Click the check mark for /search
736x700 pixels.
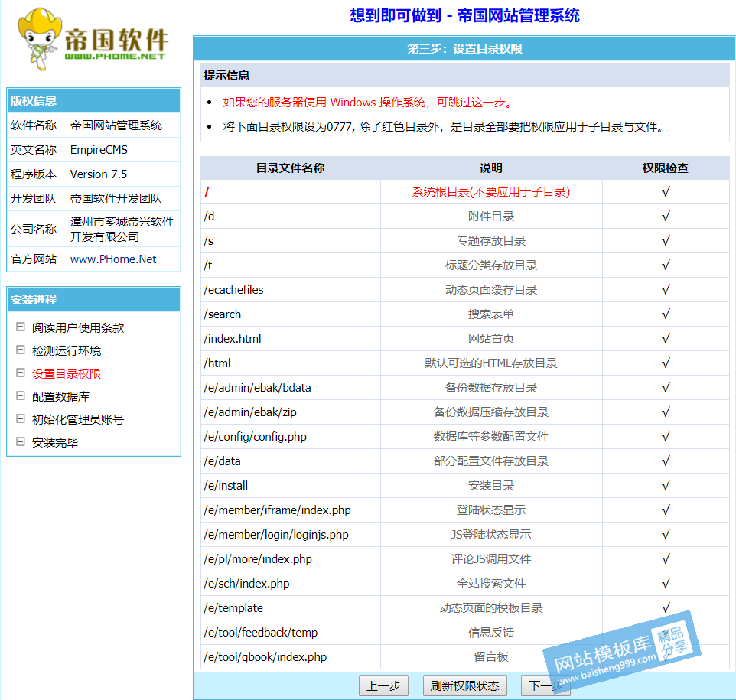[x=666, y=314]
